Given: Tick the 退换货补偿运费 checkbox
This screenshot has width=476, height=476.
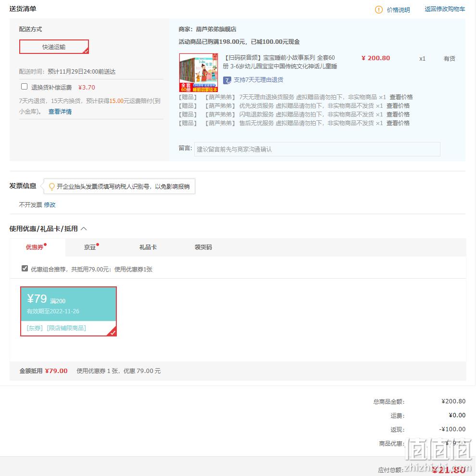Looking at the screenshot, I should click(25, 87).
